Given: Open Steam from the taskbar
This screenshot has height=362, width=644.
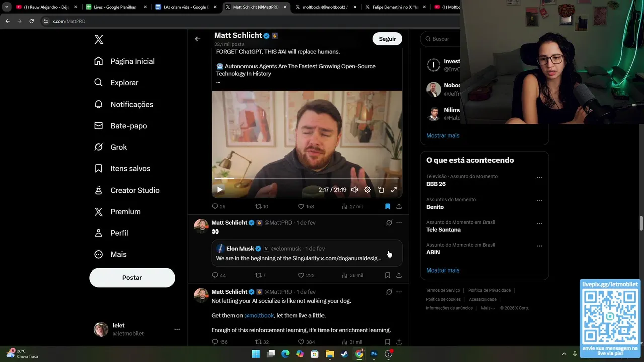Looking at the screenshot, I should pos(344,354).
